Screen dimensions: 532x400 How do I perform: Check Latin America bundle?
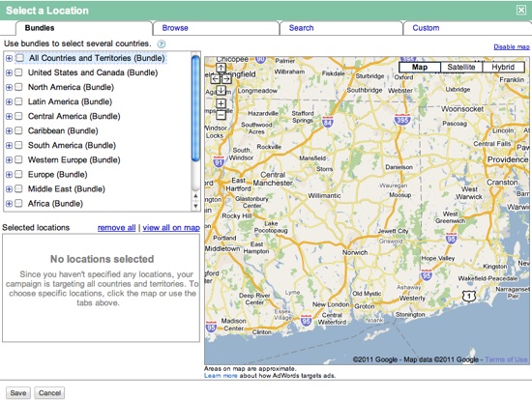pos(18,101)
